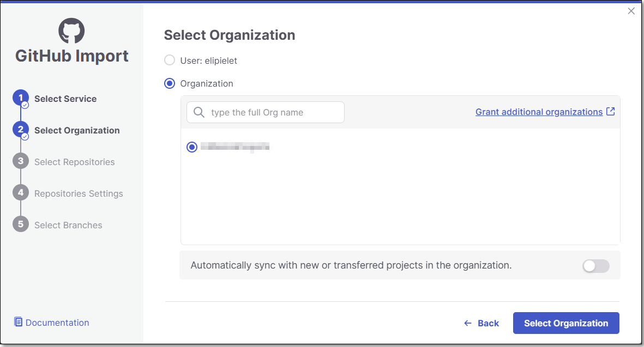Click the external link icon beside Grant additional organizations
This screenshot has width=644, height=347.
click(611, 112)
